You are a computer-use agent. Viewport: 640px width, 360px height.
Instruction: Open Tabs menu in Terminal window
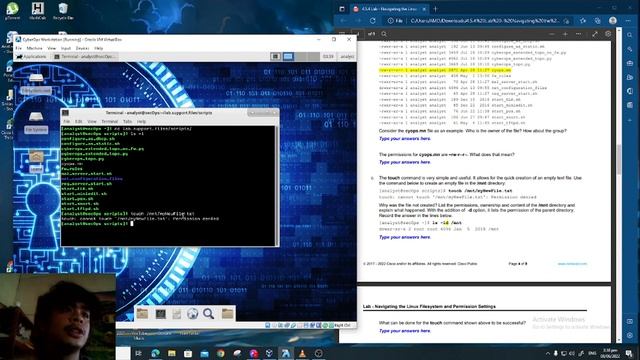coord(127,122)
